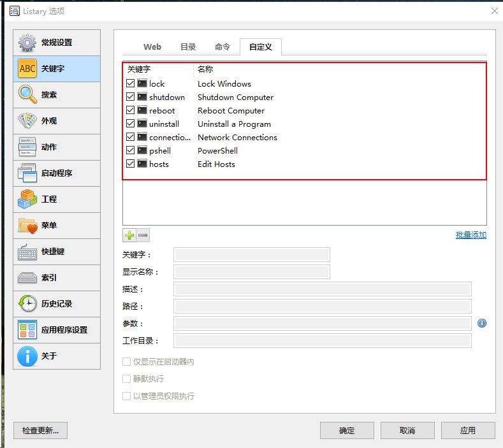Select 'PowerShell' name text

click(x=217, y=151)
